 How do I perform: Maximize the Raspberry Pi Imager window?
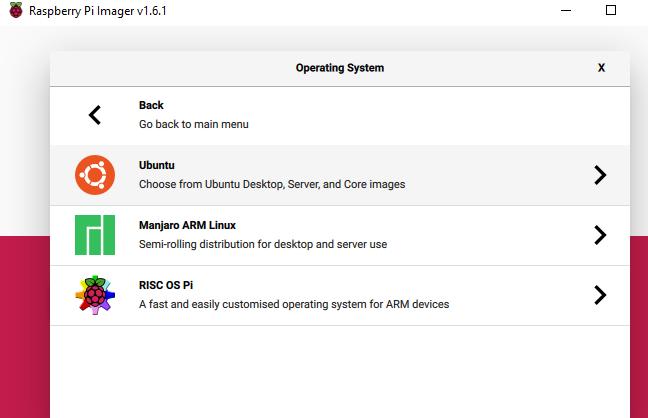(x=611, y=10)
